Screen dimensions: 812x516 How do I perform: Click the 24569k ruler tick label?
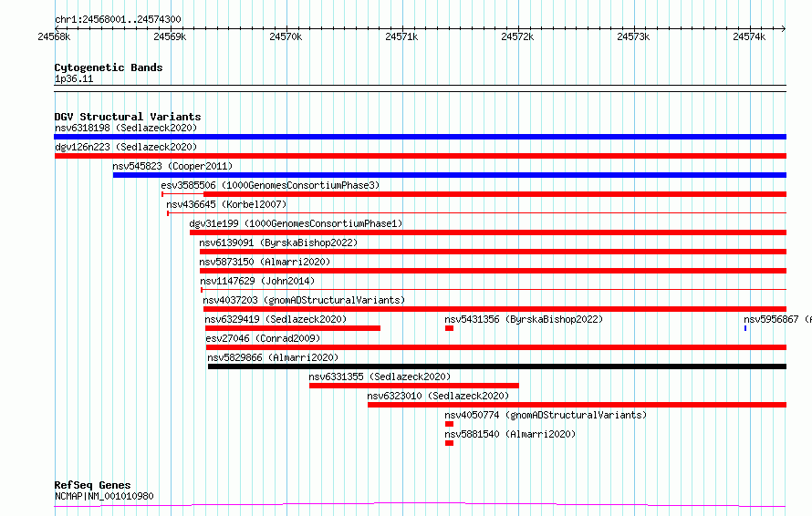(x=170, y=36)
